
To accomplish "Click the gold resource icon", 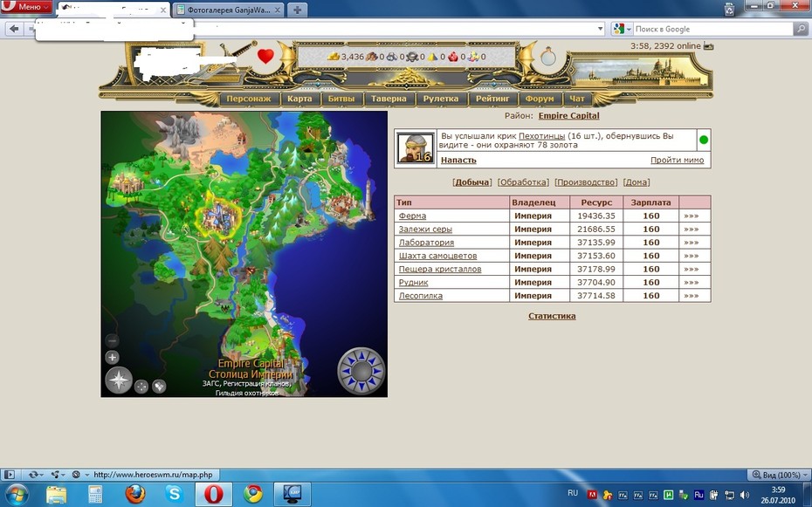I will (334, 57).
